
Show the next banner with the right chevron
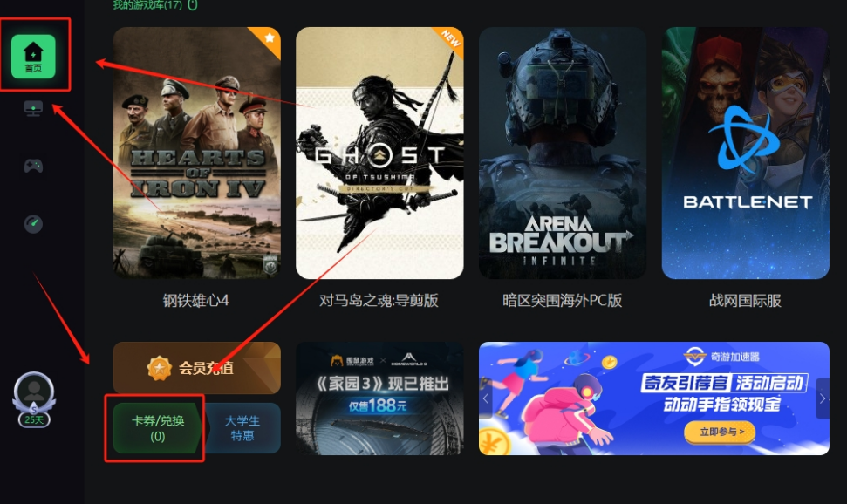tap(823, 398)
